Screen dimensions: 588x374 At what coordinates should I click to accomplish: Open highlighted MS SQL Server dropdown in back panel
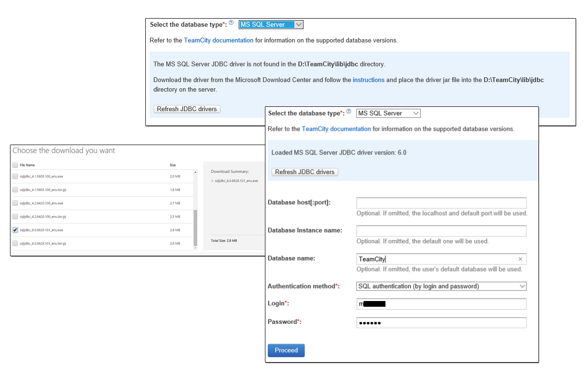271,24
